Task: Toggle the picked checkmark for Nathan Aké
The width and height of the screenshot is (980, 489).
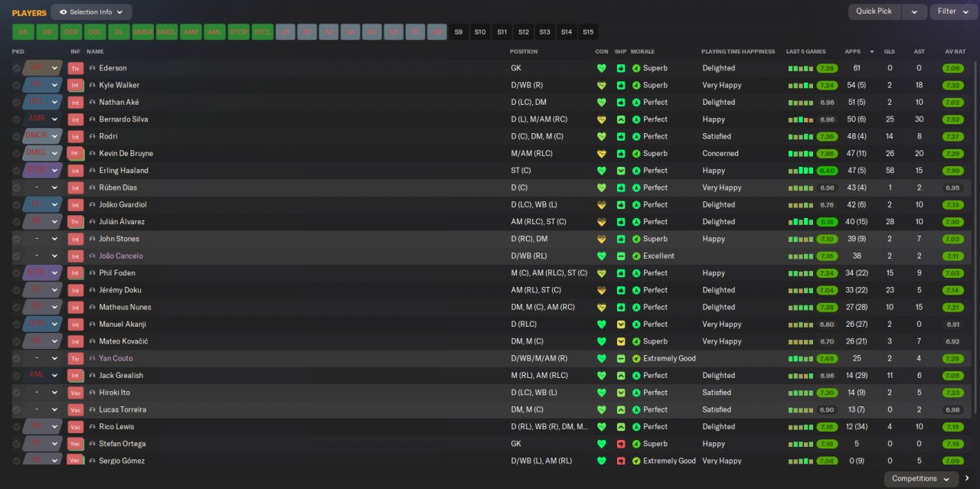Action: [x=17, y=103]
